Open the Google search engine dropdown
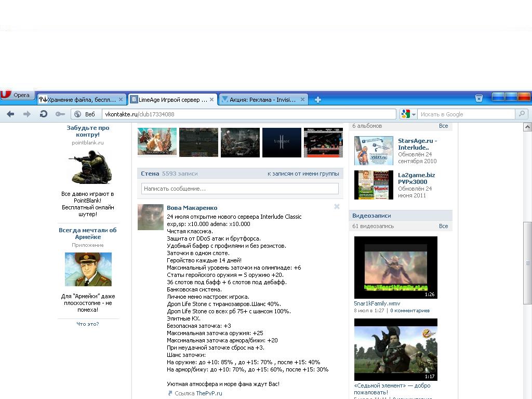Screen dimensions: 532x399 tap(408, 114)
